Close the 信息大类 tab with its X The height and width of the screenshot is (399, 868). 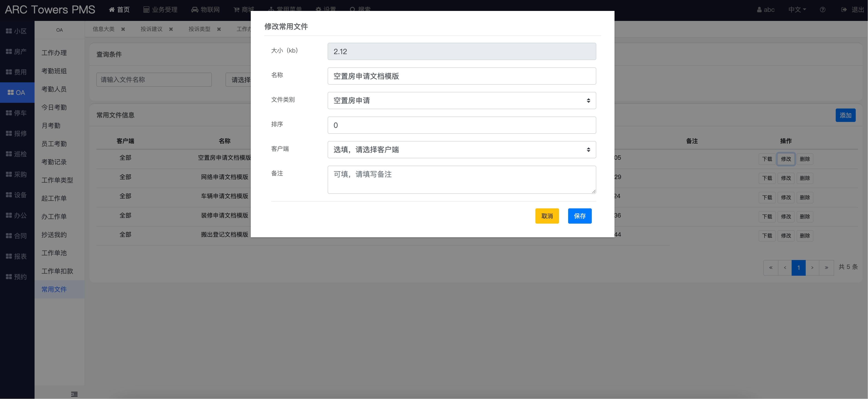[123, 29]
